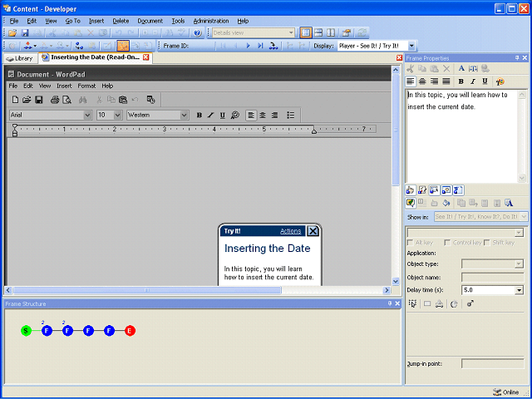Open the Western script dropdown in WordPad image
This screenshot has width=532, height=399.
(x=185, y=115)
